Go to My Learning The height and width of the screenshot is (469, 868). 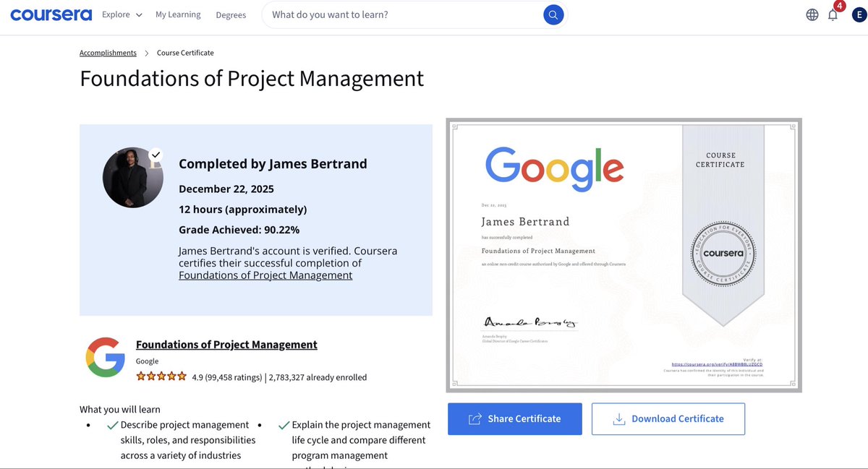178,14
